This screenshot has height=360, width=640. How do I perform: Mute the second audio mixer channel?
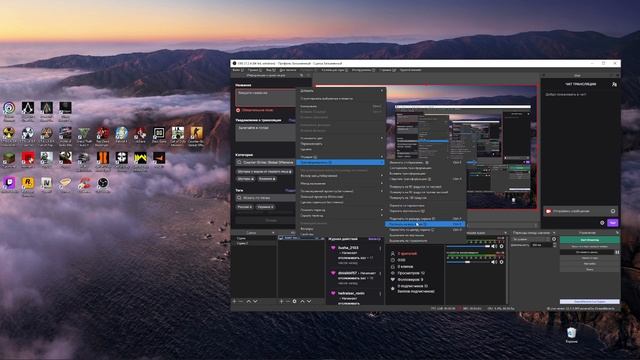click(494, 262)
